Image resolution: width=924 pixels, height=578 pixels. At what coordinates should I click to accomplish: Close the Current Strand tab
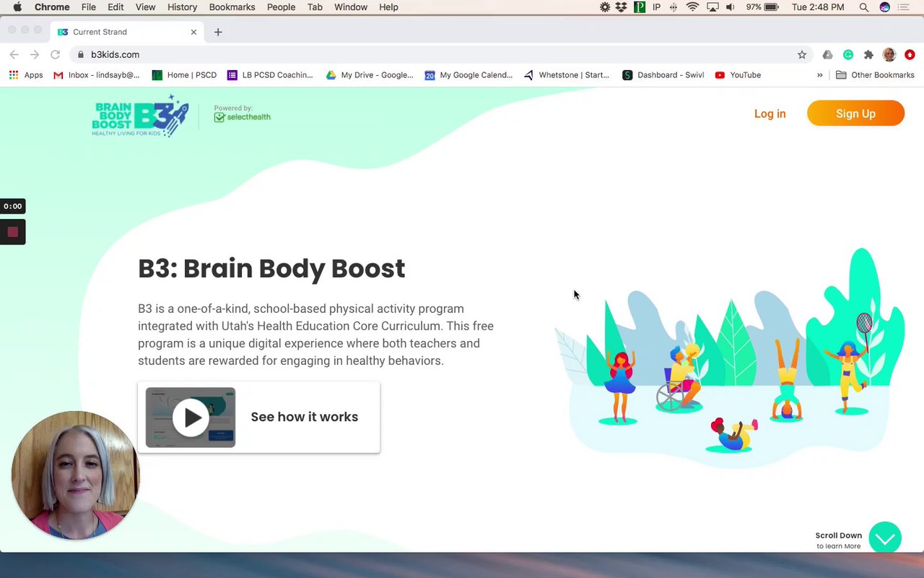click(x=193, y=32)
